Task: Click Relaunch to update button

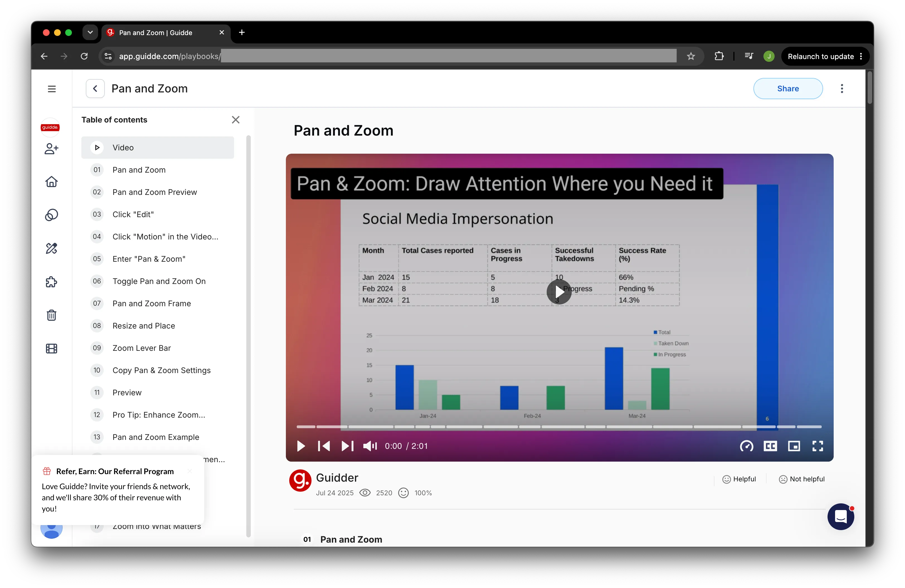Action: click(x=825, y=56)
